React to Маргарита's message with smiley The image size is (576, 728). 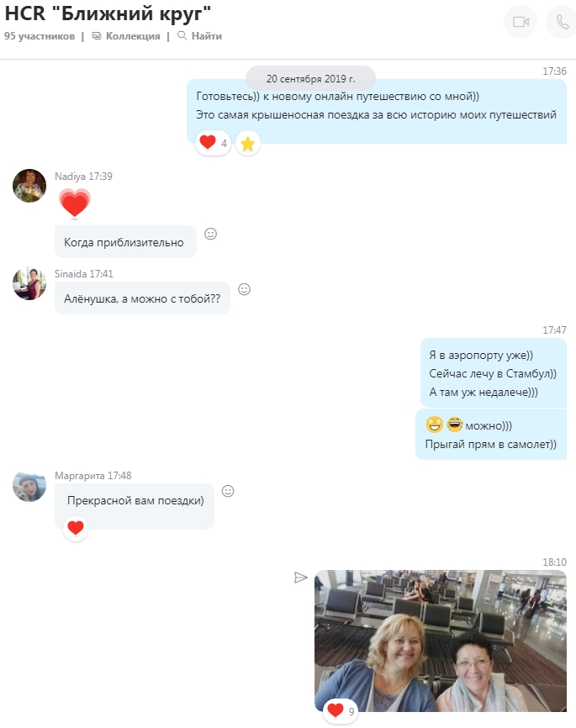[228, 491]
